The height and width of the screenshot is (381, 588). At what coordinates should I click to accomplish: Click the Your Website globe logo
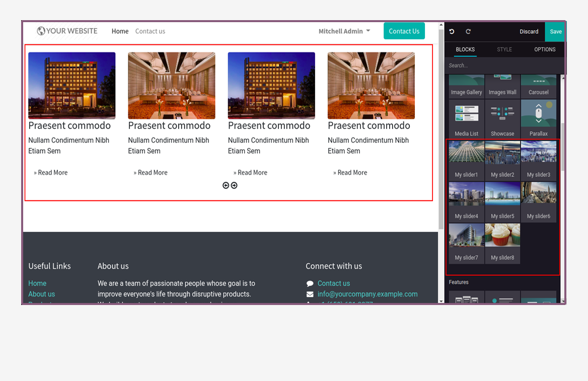tap(67, 31)
